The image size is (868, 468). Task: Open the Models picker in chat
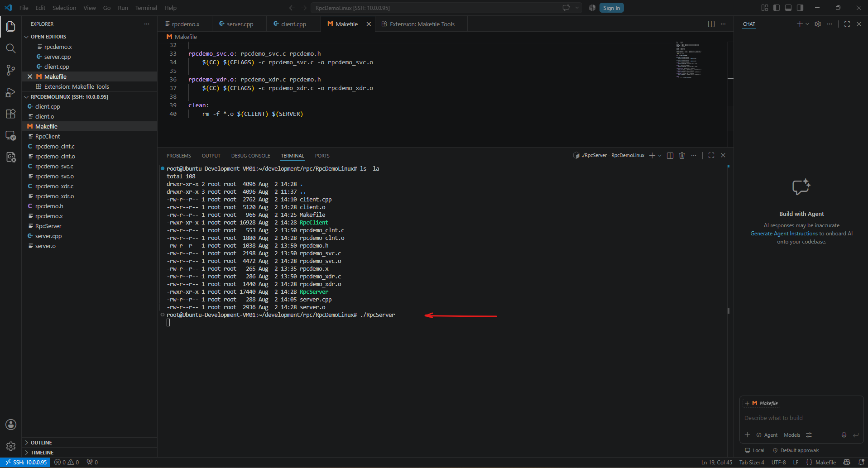click(x=792, y=435)
